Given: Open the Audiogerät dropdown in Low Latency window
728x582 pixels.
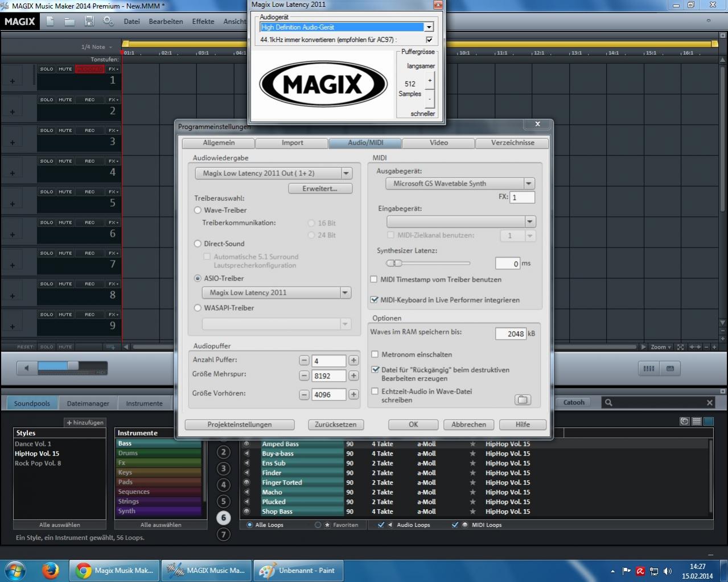Looking at the screenshot, I should click(429, 27).
